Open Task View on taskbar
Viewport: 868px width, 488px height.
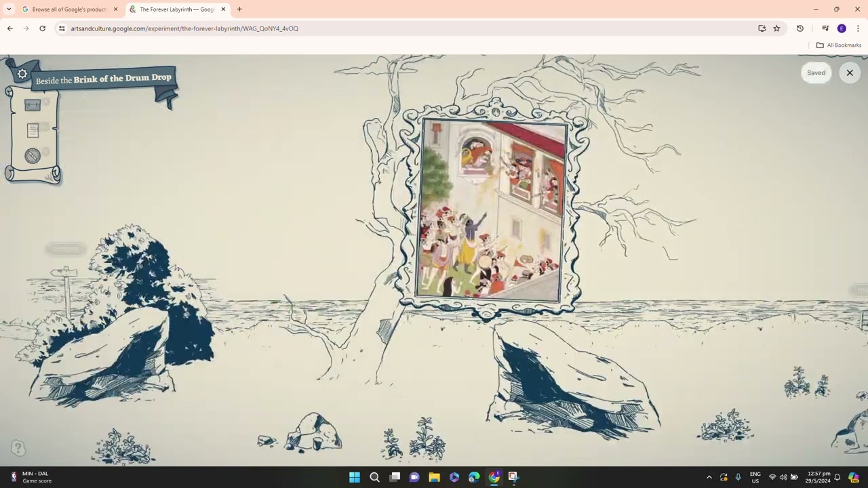point(395,477)
